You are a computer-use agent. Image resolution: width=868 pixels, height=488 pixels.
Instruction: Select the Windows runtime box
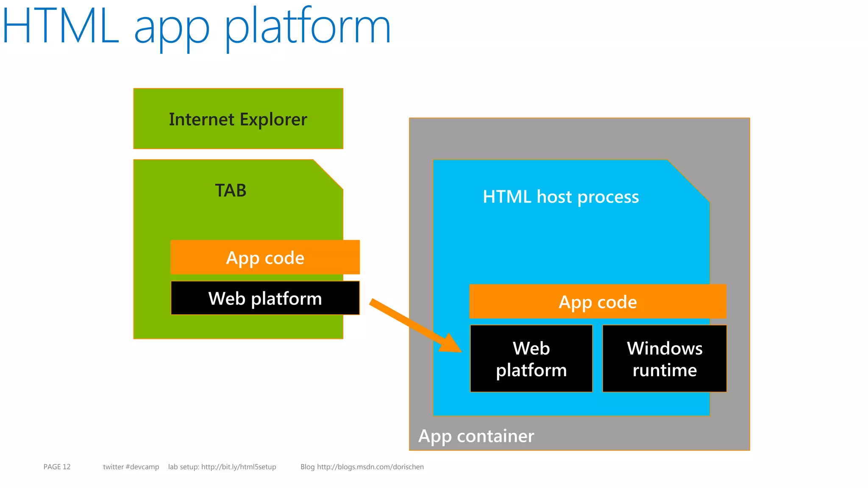665,359
